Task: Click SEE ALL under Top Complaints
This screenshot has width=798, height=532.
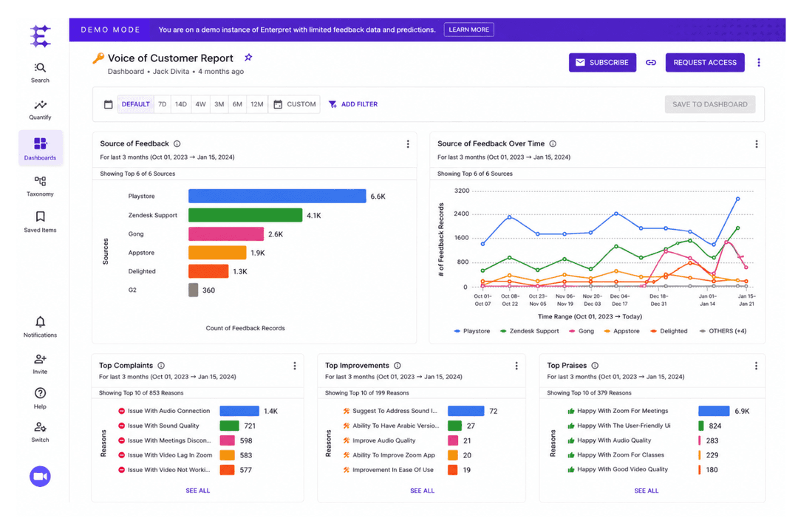Action: 197,491
